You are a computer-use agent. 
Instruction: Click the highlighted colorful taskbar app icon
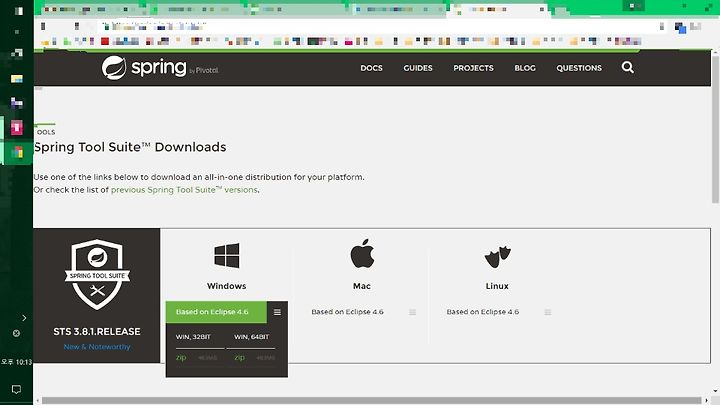click(17, 152)
